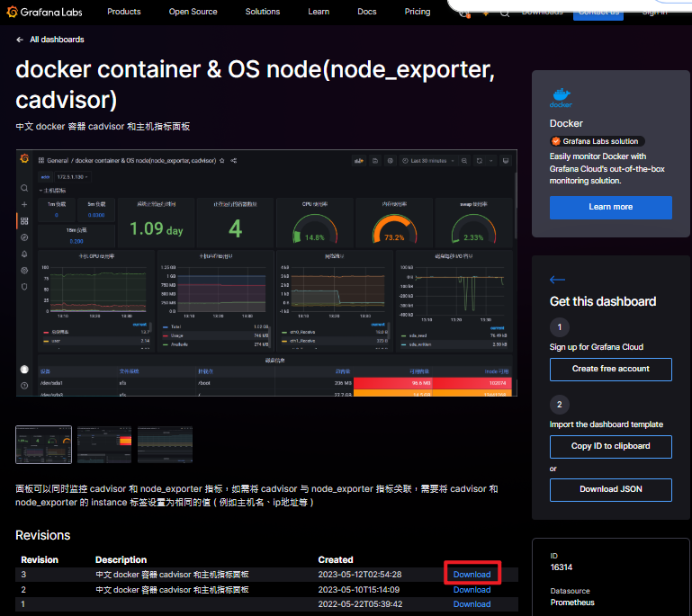Click Copy ID to clipboard
Image resolution: width=692 pixels, height=616 pixels.
coord(610,446)
